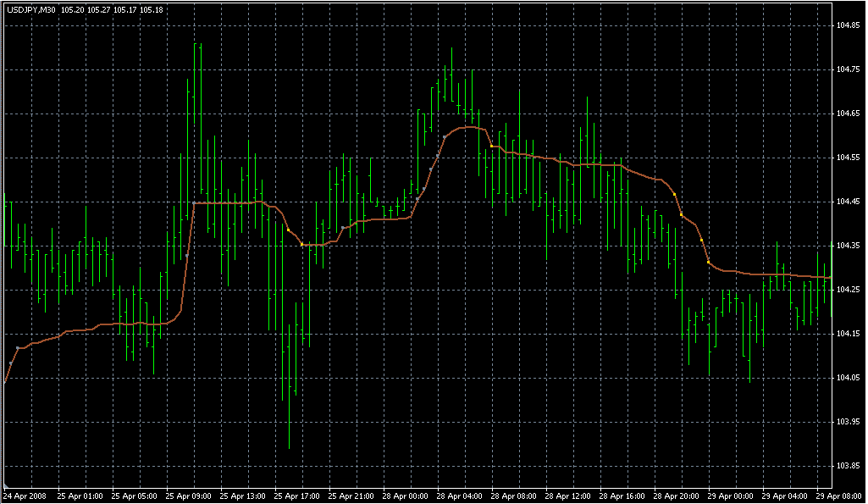This screenshot has width=868, height=504.
Task: Click the 28 Apr 04:00 time axis label
Action: [457, 496]
